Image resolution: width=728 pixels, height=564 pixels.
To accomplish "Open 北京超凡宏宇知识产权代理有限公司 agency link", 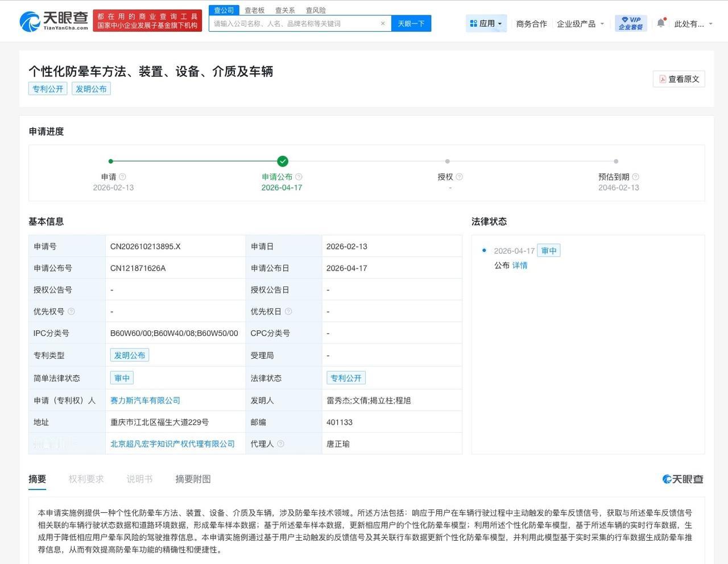I will coord(172,444).
